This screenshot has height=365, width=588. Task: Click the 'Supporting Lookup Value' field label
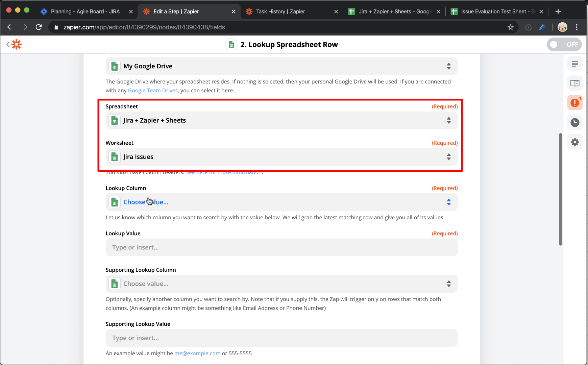138,324
